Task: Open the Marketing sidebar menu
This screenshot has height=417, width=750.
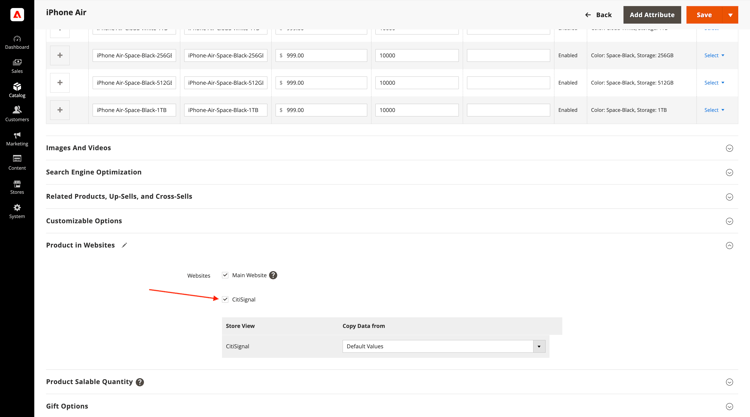Action: [17, 139]
